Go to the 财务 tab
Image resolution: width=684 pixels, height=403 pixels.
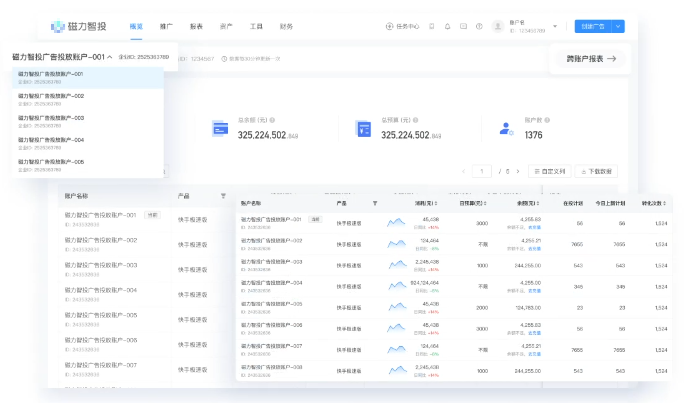(x=286, y=26)
